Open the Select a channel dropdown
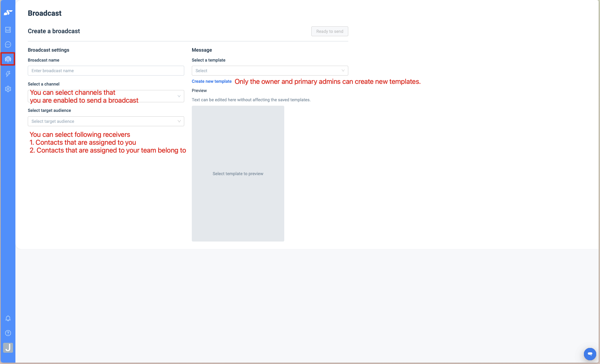The width and height of the screenshot is (600, 364). click(106, 96)
